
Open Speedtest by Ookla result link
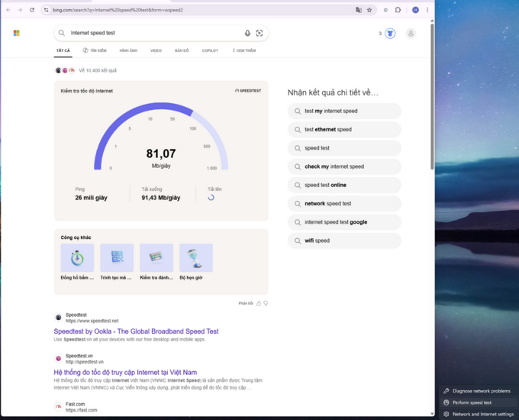click(x=136, y=331)
